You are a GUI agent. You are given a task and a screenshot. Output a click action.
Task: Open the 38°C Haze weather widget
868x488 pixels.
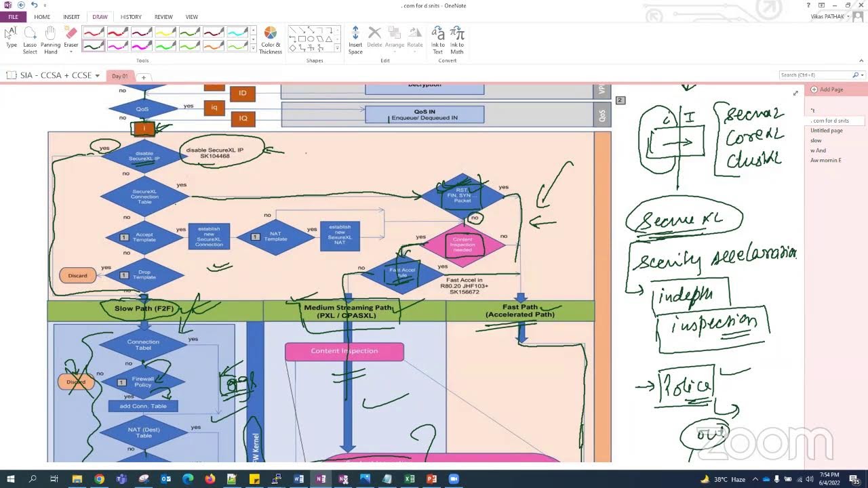click(x=723, y=479)
